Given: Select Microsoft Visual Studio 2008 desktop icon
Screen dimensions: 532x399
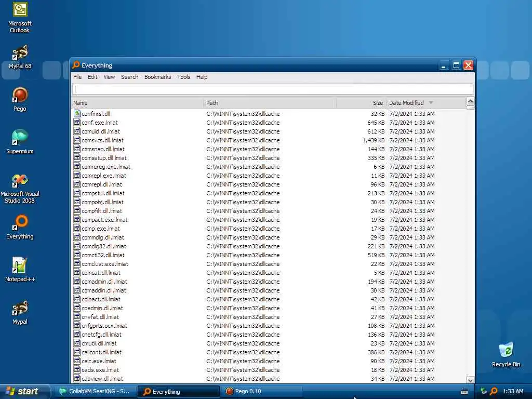Looking at the screenshot, I should pyautogui.click(x=20, y=189).
